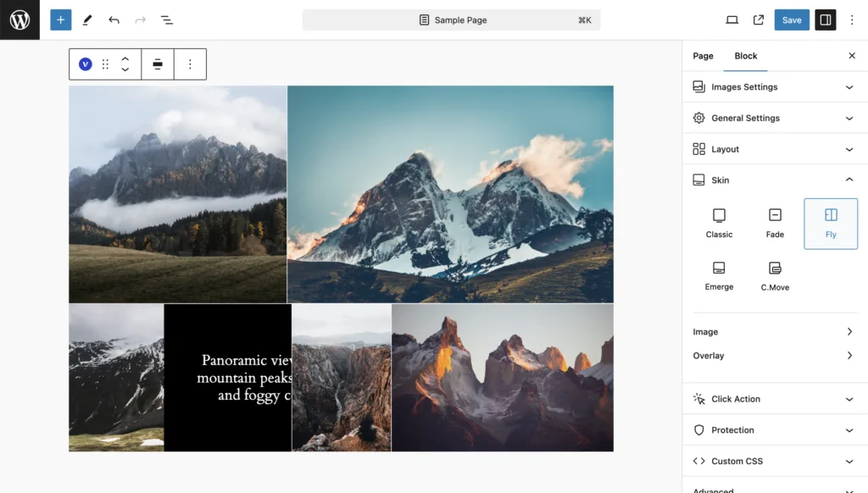This screenshot has width=868, height=493.
Task: Click the Skin panel icon
Action: (698, 180)
